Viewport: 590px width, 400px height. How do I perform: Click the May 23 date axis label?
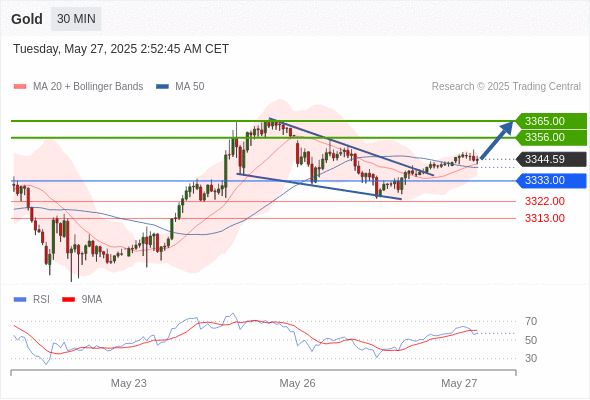click(129, 383)
